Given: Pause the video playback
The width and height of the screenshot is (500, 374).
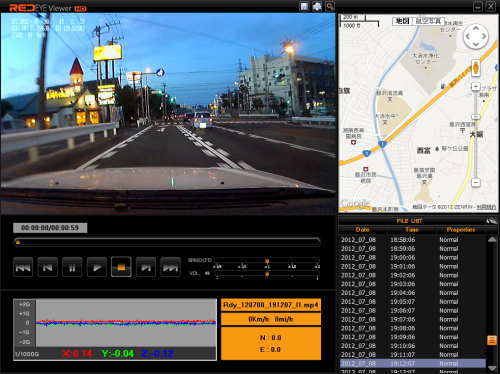Looking at the screenshot, I should pyautogui.click(x=72, y=267).
